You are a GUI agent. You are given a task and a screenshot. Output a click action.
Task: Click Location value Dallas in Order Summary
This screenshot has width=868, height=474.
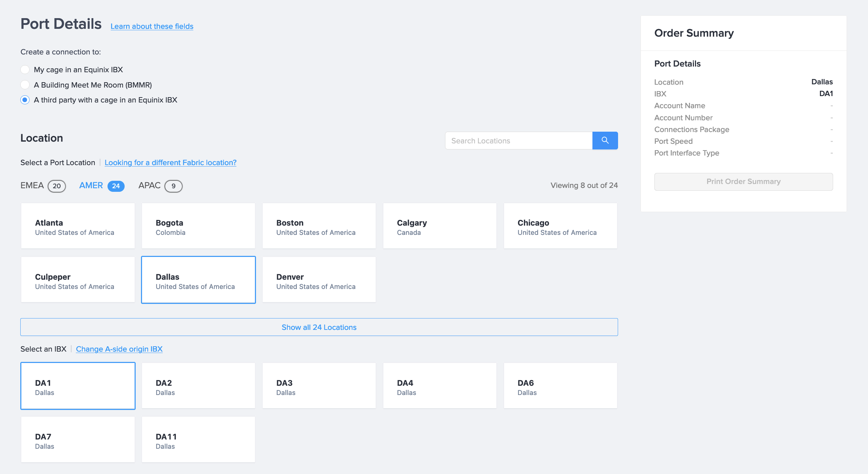point(822,82)
